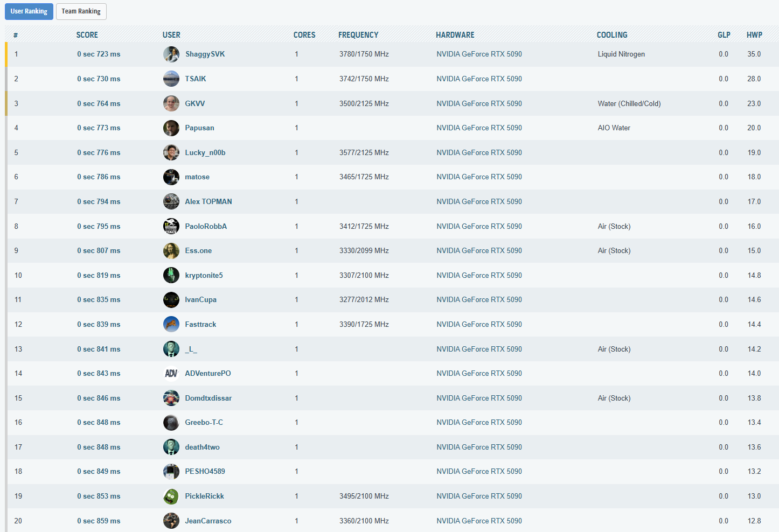Open GKVV's avatar picture
The image size is (779, 532).
pos(171,103)
